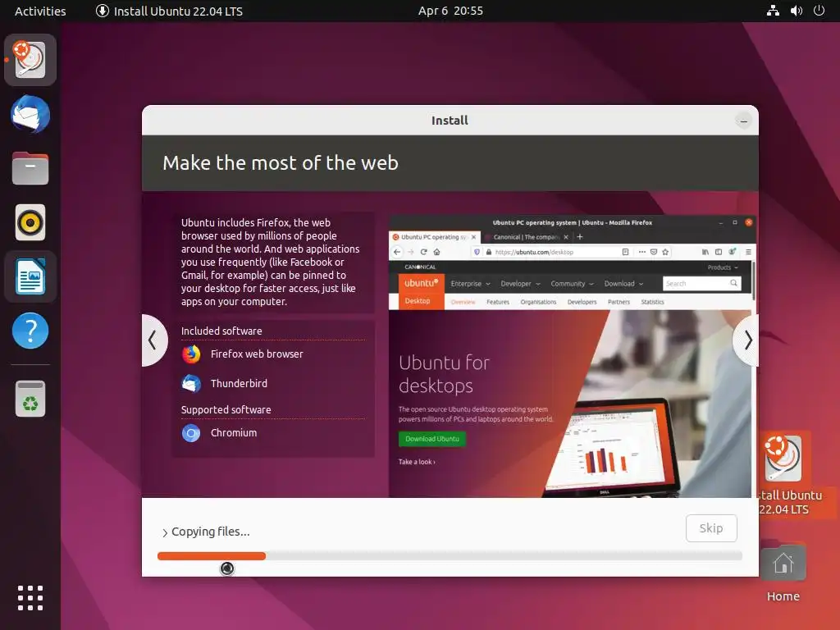Click the Organisations link on the Ubuntu page

tap(538, 302)
